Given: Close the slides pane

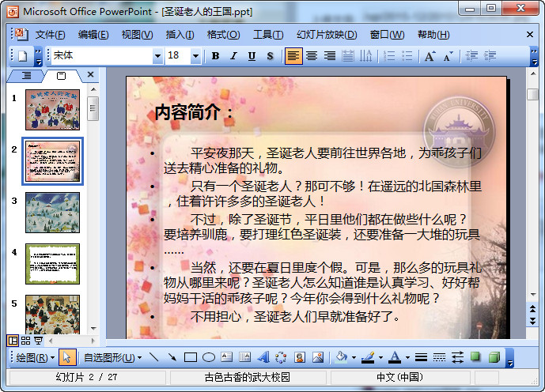Looking at the screenshot, I should 91,74.
